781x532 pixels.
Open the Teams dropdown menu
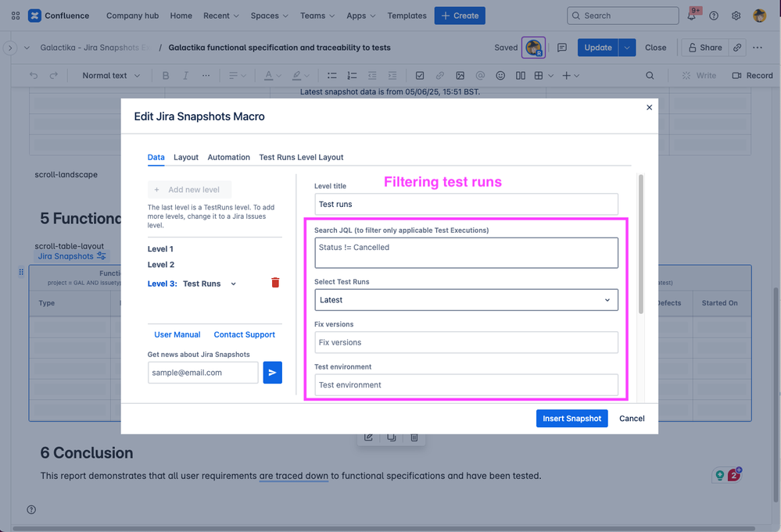pyautogui.click(x=317, y=16)
